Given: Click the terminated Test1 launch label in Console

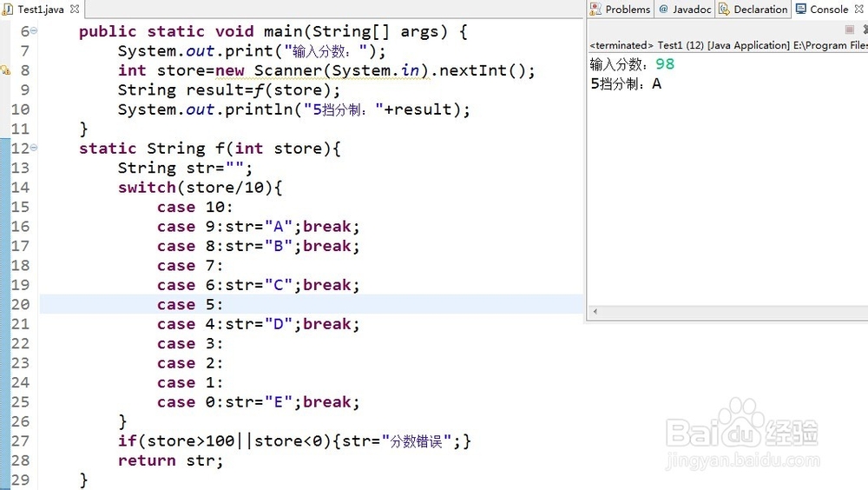Looking at the screenshot, I should [728, 45].
